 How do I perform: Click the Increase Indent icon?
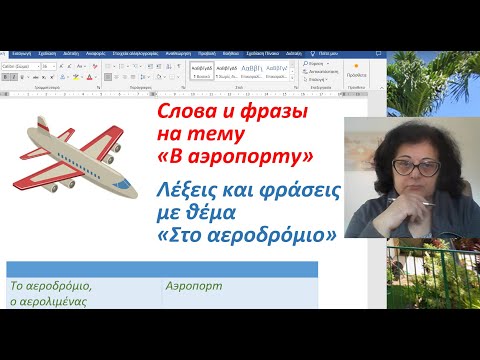(158, 66)
